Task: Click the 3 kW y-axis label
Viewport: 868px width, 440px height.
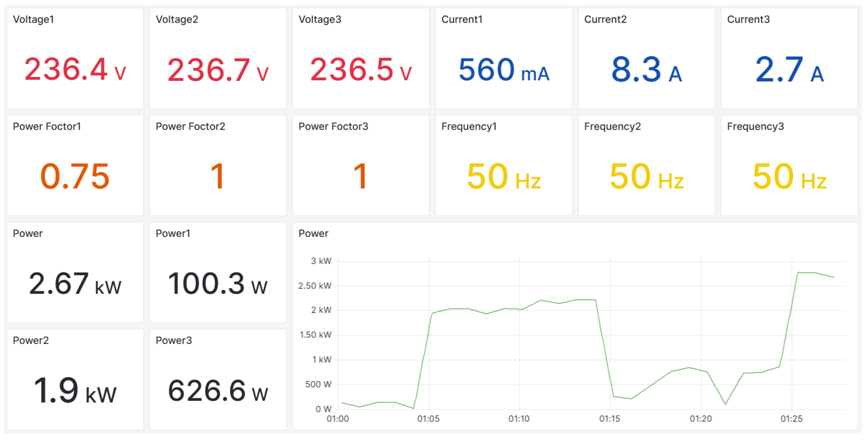Action: point(321,261)
